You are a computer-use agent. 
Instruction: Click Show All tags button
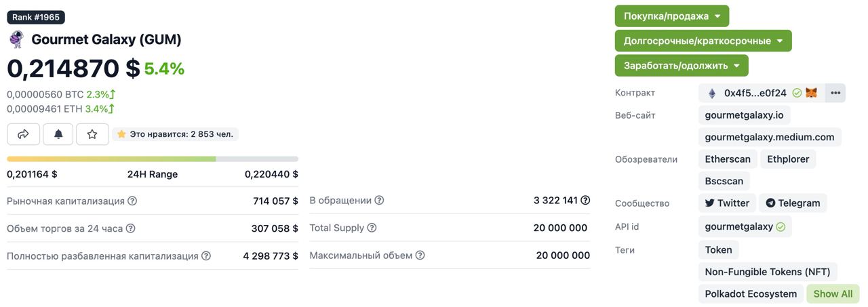point(833,293)
